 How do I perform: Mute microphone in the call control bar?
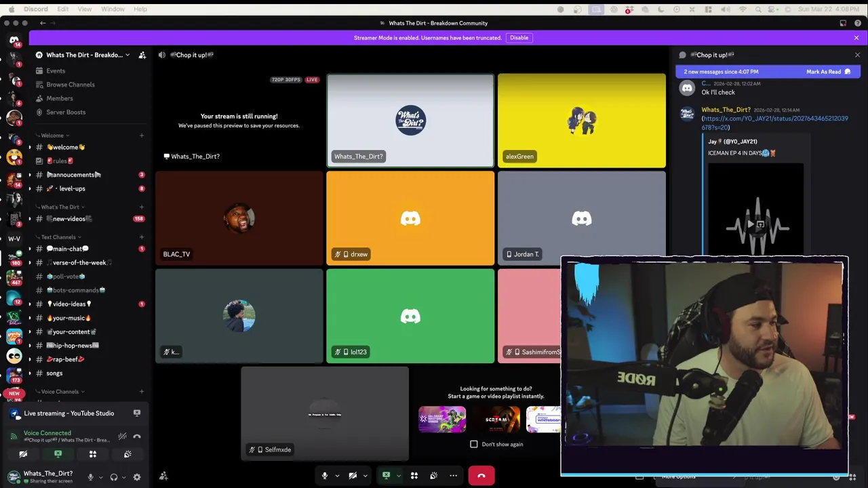coord(325,475)
